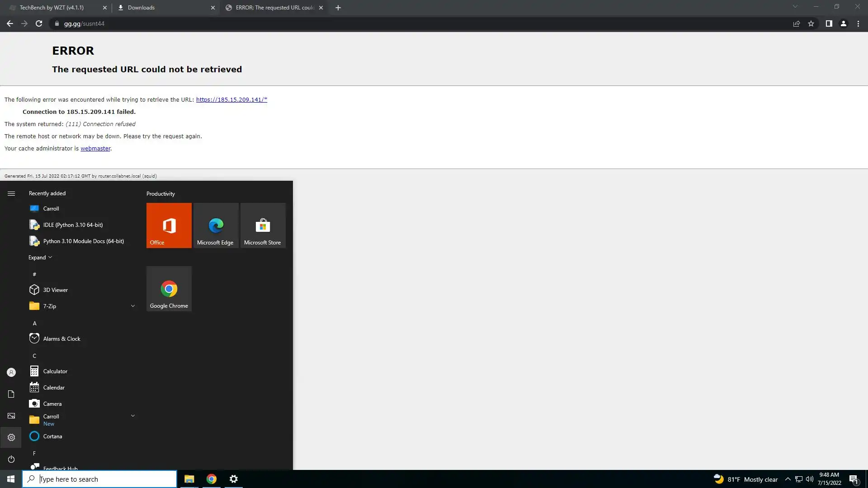Viewport: 868px width, 488px height.
Task: Open the https://185.15.209.141 link
Action: click(231, 100)
